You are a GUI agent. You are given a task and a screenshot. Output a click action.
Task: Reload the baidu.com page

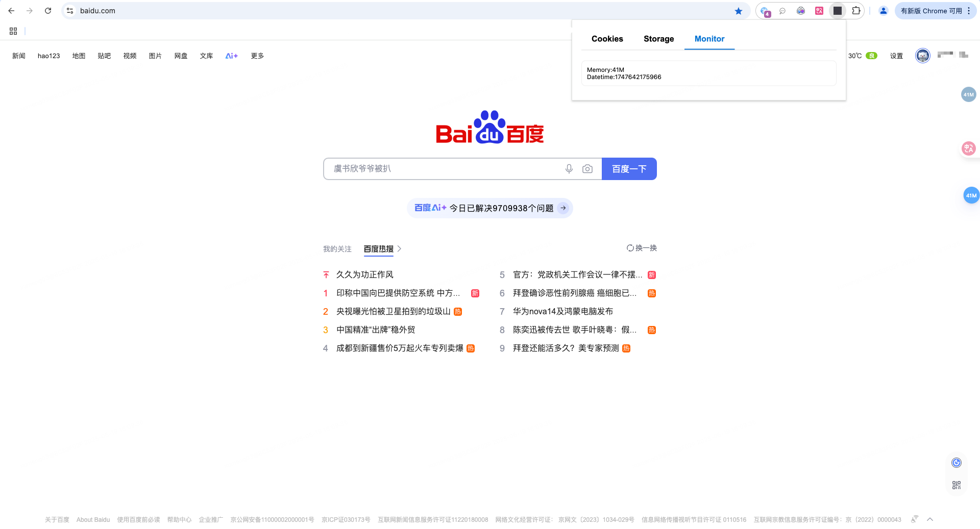[48, 11]
